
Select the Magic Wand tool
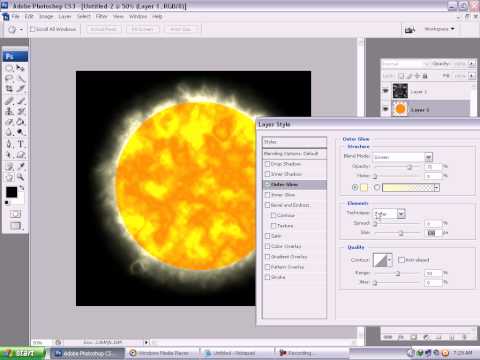tap(20, 79)
